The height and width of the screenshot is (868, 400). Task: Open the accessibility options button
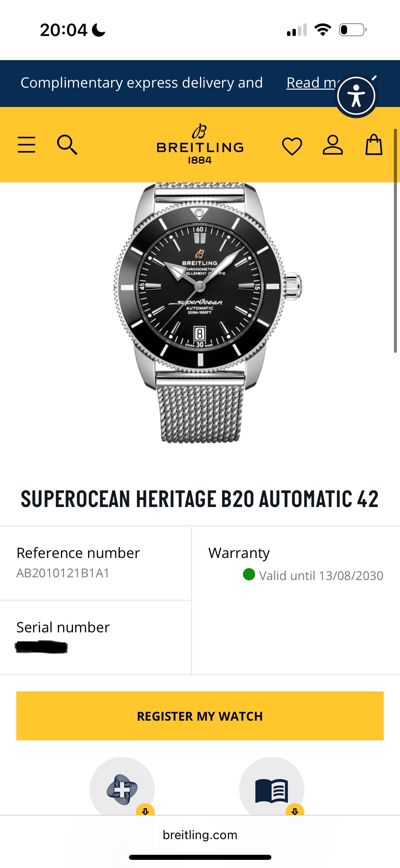click(x=356, y=96)
